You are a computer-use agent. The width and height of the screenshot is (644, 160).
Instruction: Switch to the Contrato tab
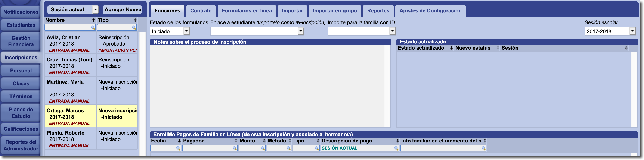tap(201, 11)
